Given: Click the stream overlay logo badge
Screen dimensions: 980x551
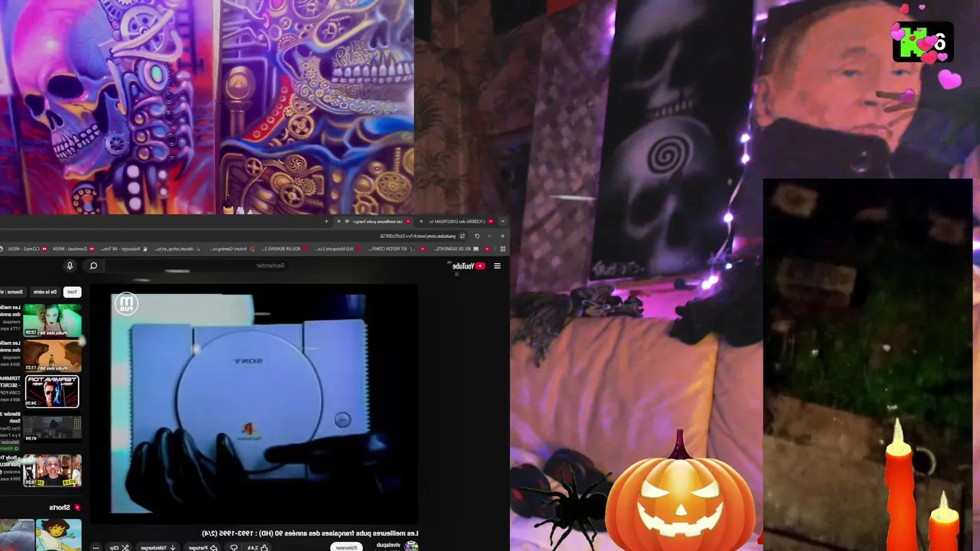Looking at the screenshot, I should click(x=923, y=41).
